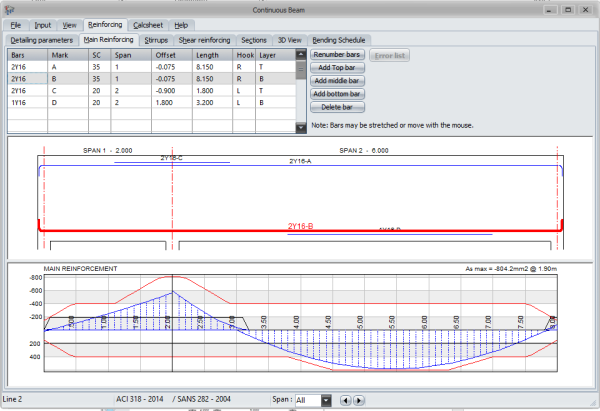Click the Length cell of bar D
Image resolution: width=600 pixels, height=411 pixels.
coord(212,103)
